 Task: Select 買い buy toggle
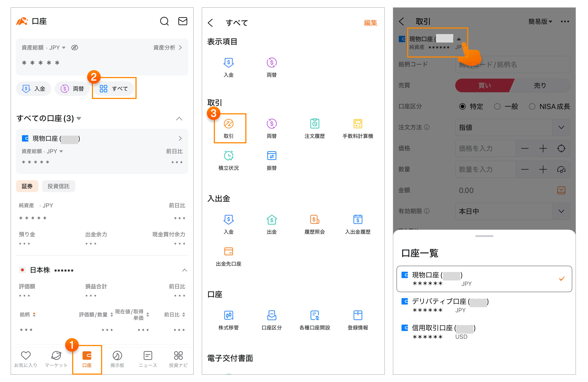point(485,86)
